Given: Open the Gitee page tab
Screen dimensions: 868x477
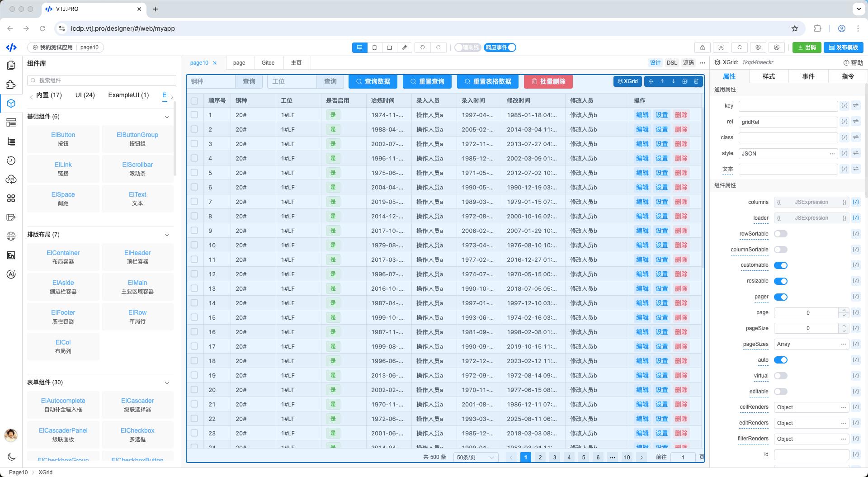Looking at the screenshot, I should point(268,63).
